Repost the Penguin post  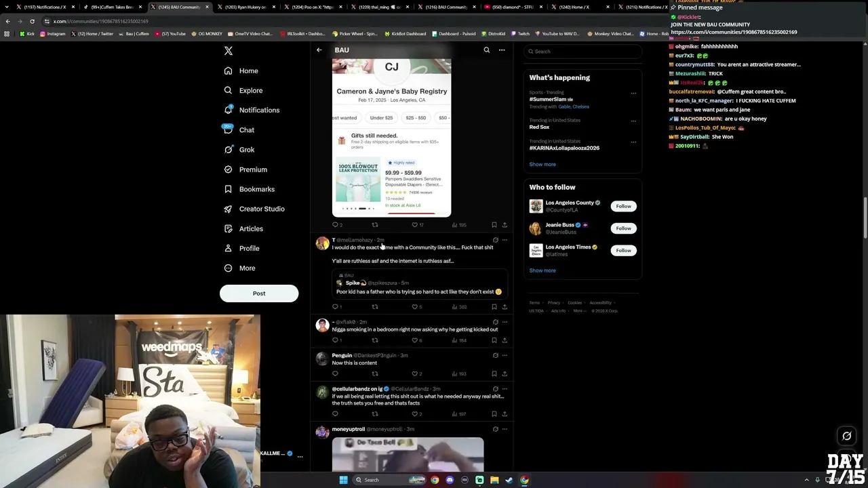point(375,373)
